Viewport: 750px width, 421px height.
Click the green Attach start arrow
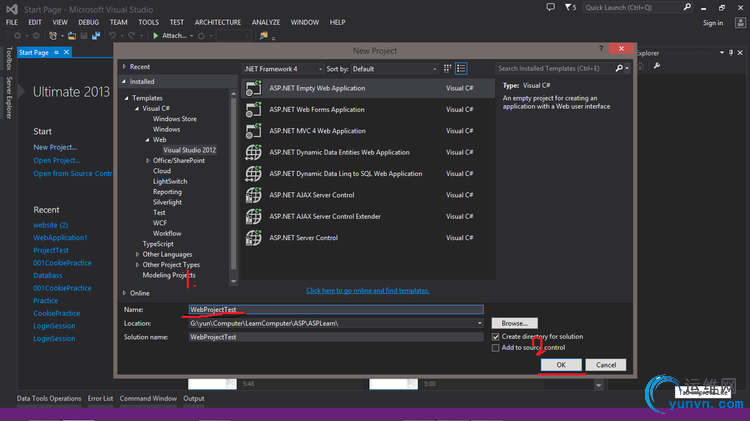click(x=155, y=36)
